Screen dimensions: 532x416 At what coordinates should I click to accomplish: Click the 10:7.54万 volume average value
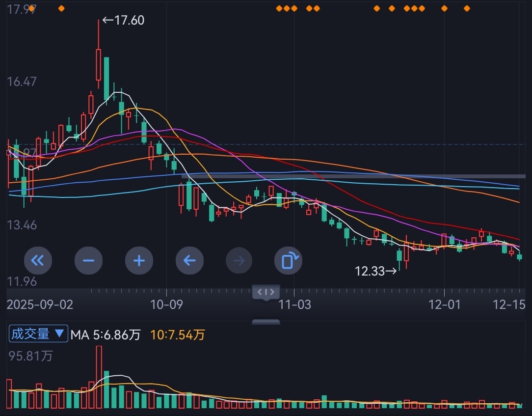[178, 335]
